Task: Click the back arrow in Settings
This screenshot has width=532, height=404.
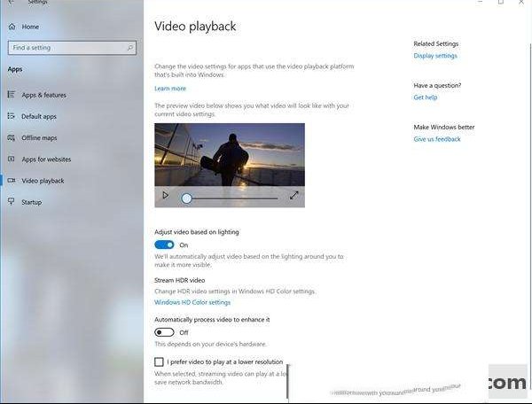Action: click(11, 2)
